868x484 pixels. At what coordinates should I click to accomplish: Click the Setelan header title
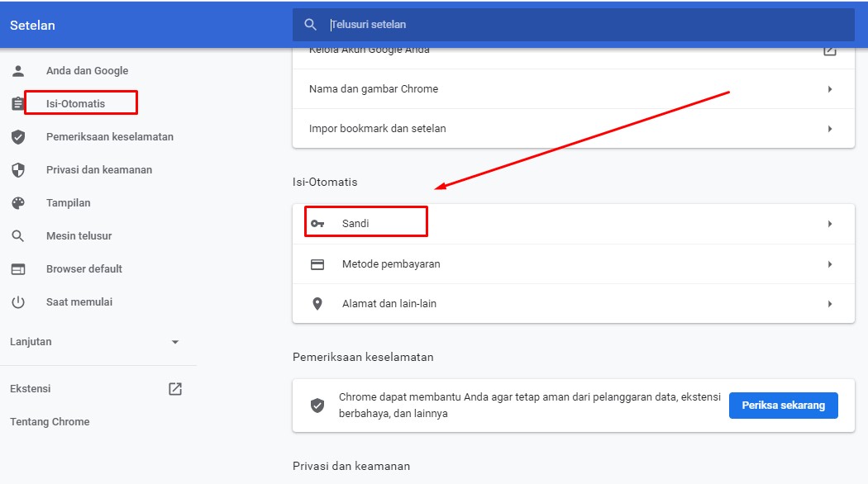point(32,26)
